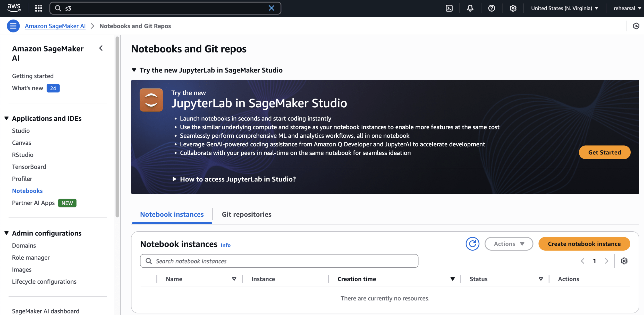Launch CloudShell from the top bar
This screenshot has width=644, height=315.
tap(449, 8)
